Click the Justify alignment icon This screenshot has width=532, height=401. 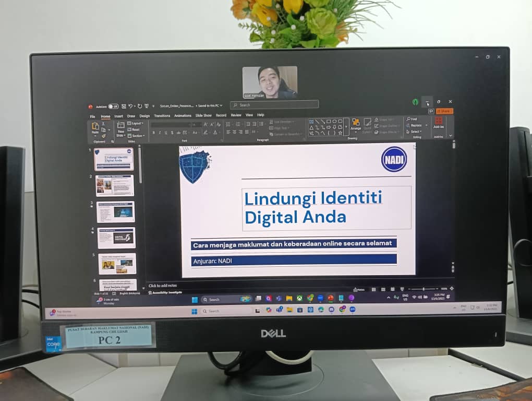(247, 132)
